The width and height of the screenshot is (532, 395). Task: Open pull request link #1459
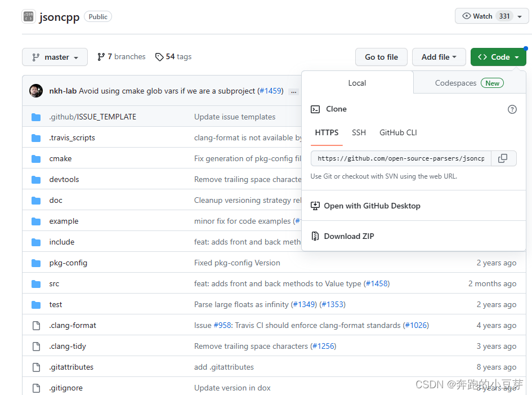271,90
